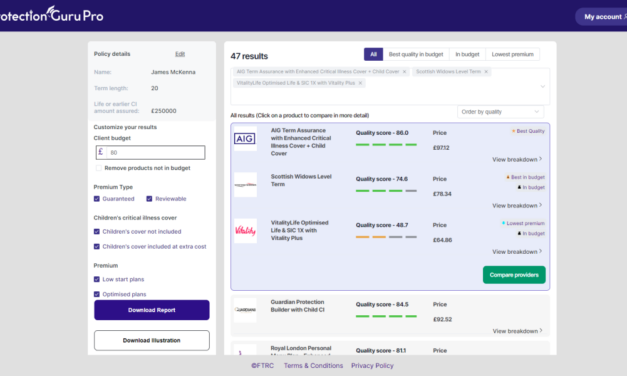Remove Scottish Widows Level Term tag

point(486,72)
